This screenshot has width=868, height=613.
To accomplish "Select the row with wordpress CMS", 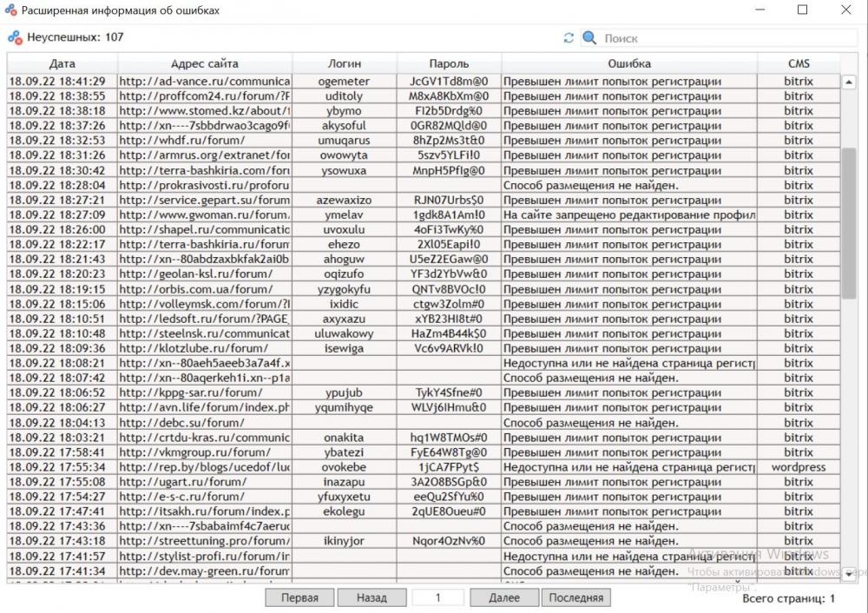I will tap(424, 467).
